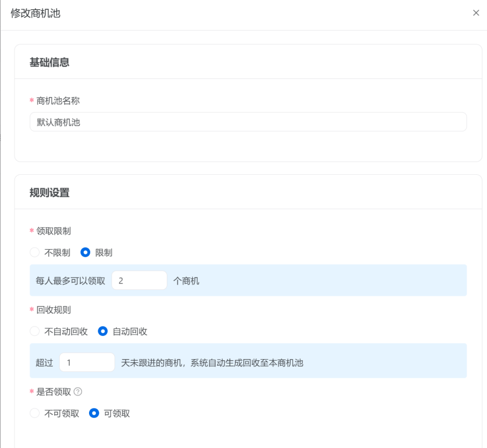Image resolution: width=487 pixels, height=448 pixels.
Task: Click the 商机池名称 field label
Action: click(58, 100)
